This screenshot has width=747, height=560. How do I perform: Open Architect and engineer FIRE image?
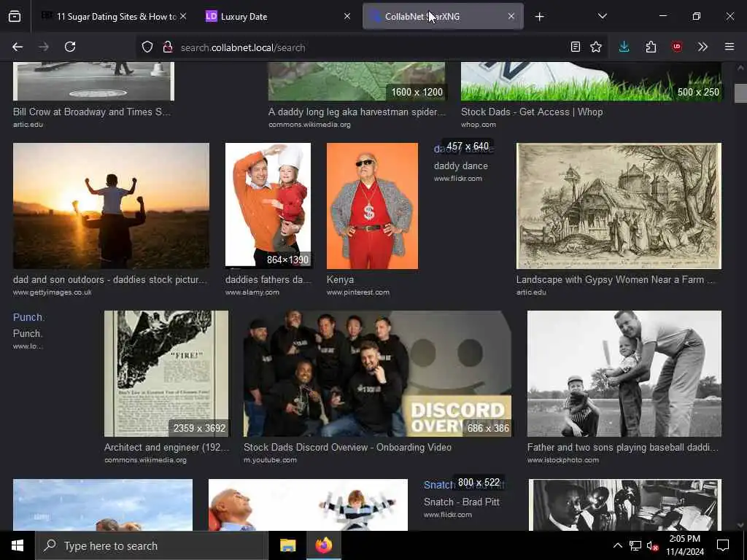[x=166, y=373]
